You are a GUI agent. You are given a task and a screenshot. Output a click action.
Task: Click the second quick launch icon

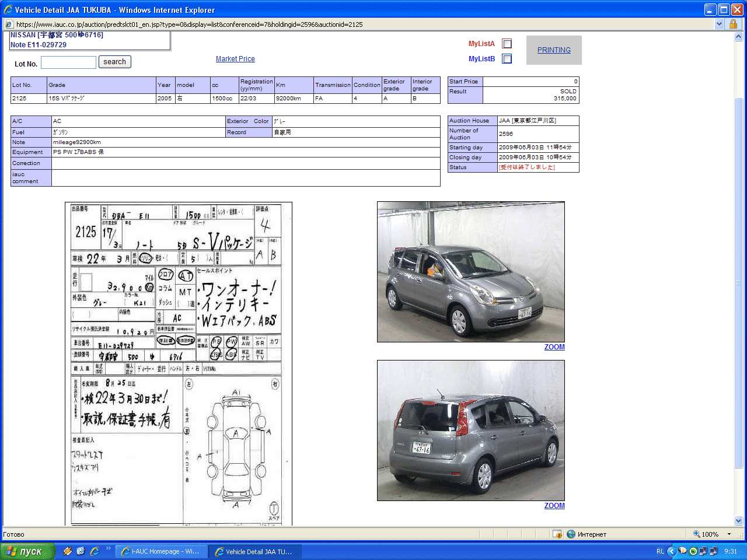pyautogui.click(x=81, y=551)
